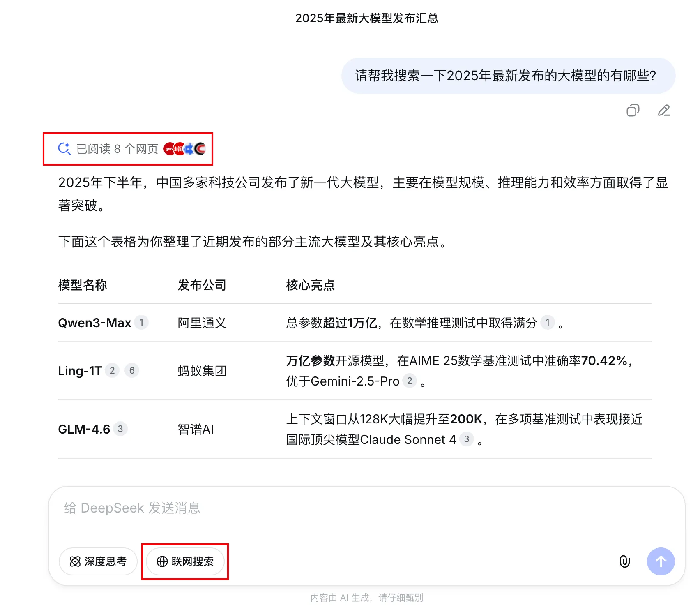Open citation 6 next to Ling-1T

132,370
